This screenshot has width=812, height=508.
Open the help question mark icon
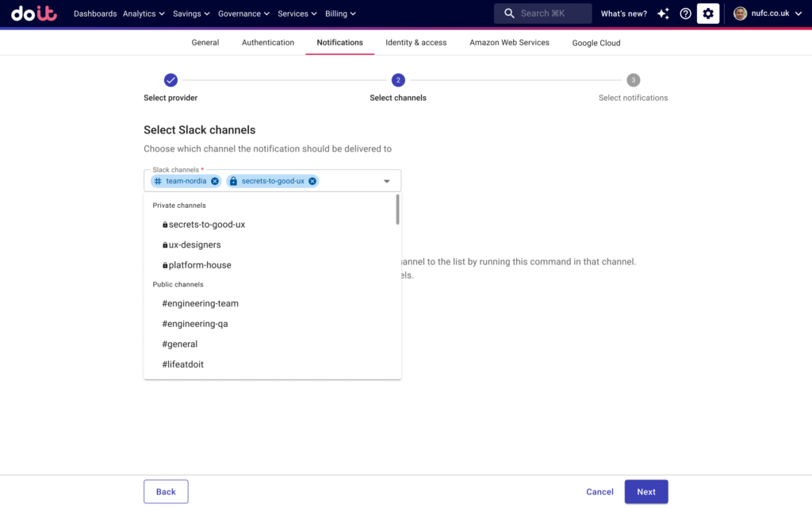pos(686,13)
